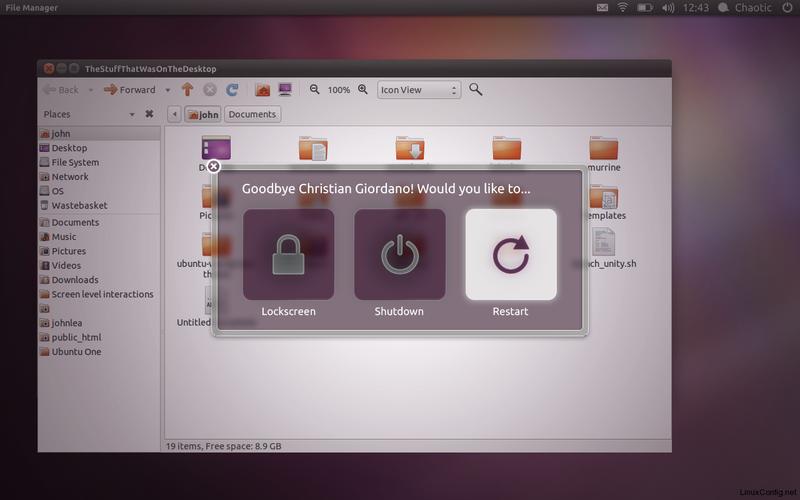Screen dimensions: 800x500
Task: Click the Search magnifier icon
Action: click(x=476, y=89)
